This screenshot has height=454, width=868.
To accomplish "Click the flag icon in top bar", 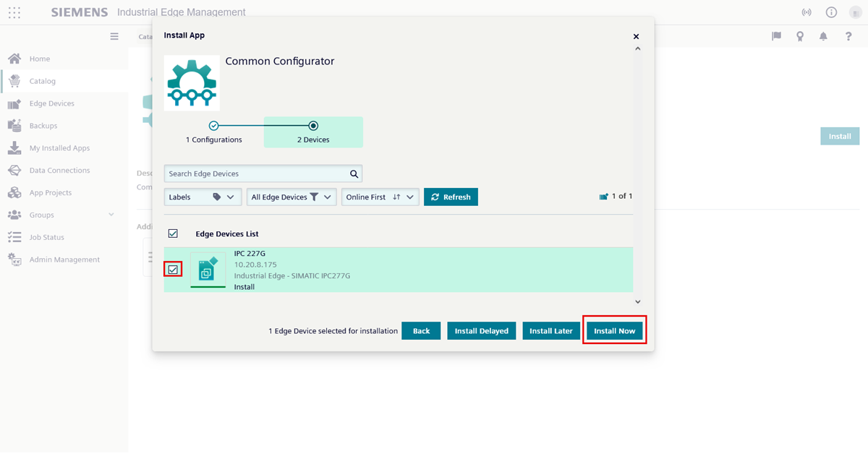I will tap(776, 36).
